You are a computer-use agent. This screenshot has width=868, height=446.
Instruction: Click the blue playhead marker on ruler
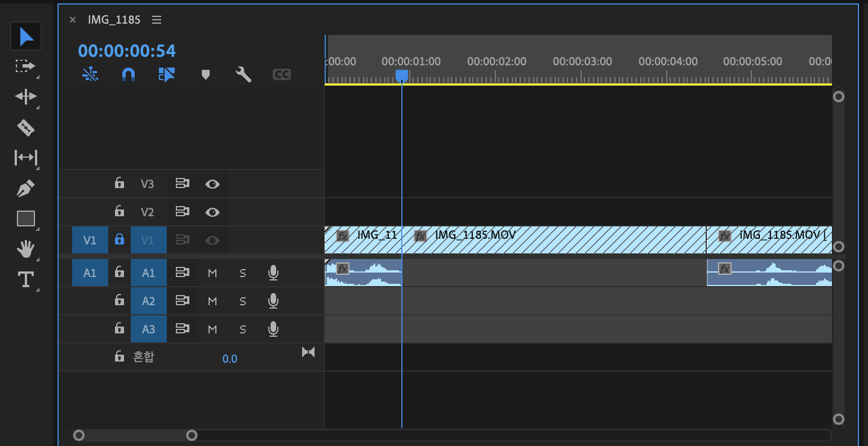coord(402,75)
